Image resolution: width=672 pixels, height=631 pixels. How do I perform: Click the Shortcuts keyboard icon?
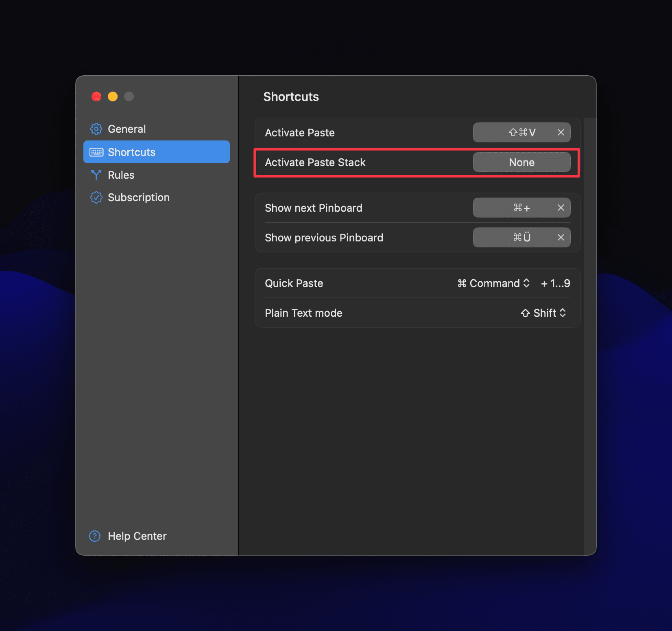[x=96, y=152]
